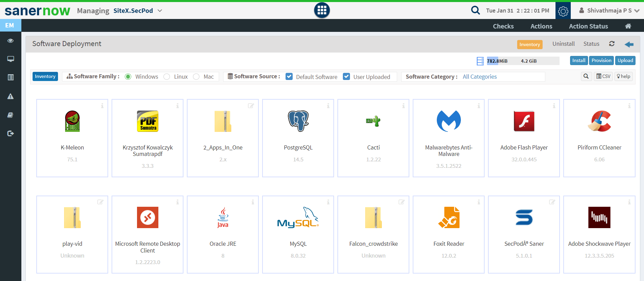Open the eye icon in left sidebar
This screenshot has width=644, height=281.
tap(11, 41)
